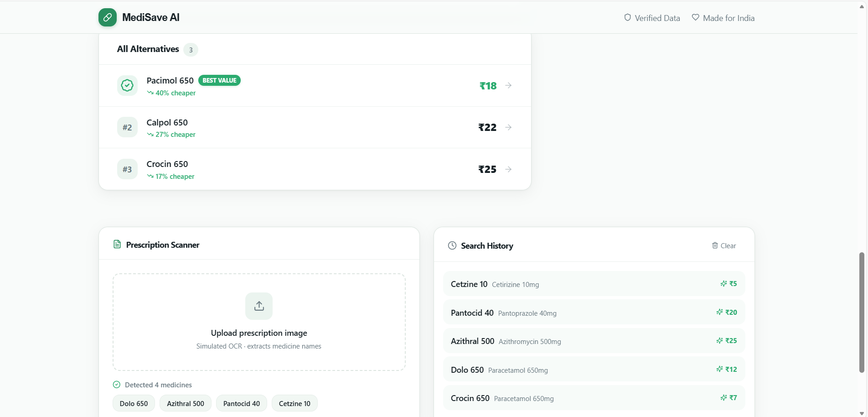Click the Prescription Scanner heading
868x417 pixels.
coord(163,245)
